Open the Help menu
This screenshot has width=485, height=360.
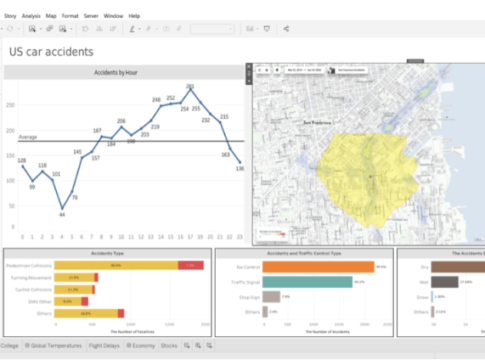tap(134, 16)
